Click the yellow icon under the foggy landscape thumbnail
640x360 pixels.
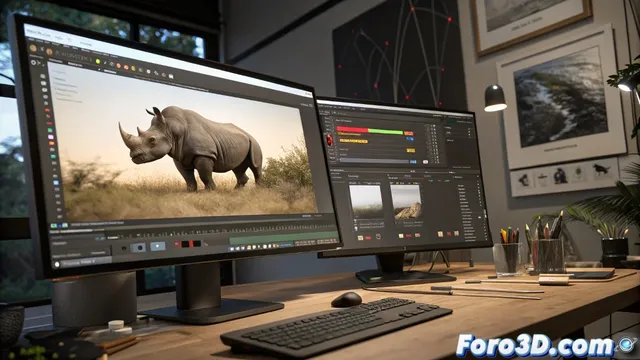pyautogui.click(x=360, y=238)
